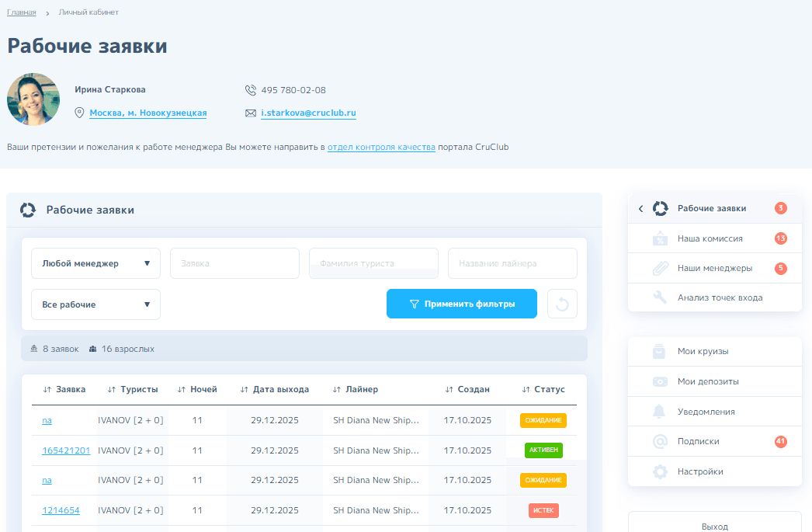Click the bell icon for Уведомления
The height and width of the screenshot is (532, 812).
(x=660, y=412)
